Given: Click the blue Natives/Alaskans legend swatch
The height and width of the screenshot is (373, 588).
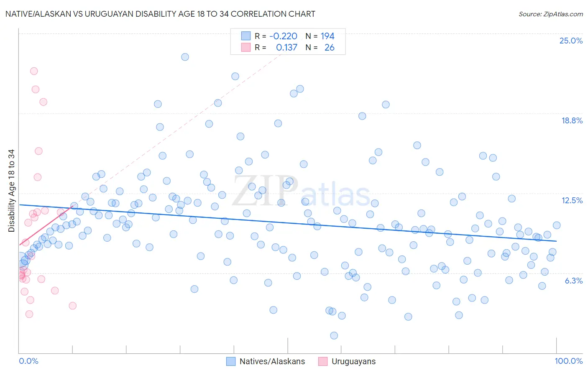Looking at the screenshot, I should (x=231, y=361).
